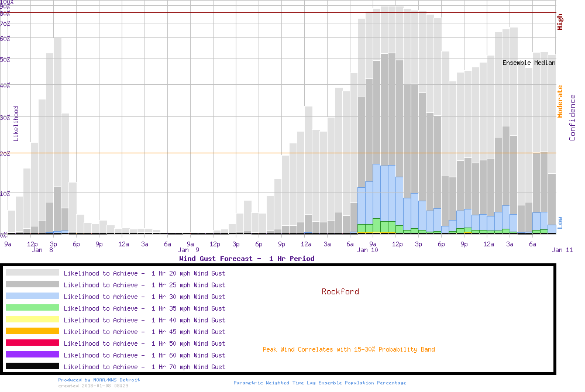The image size is (585, 392).
Task: Select the blue 30 mph gust swatch
Action: coord(32,296)
